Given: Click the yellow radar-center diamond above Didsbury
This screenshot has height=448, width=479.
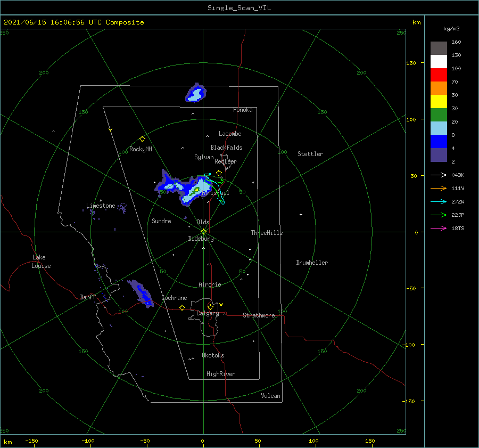Looking at the screenshot, I should [203, 232].
